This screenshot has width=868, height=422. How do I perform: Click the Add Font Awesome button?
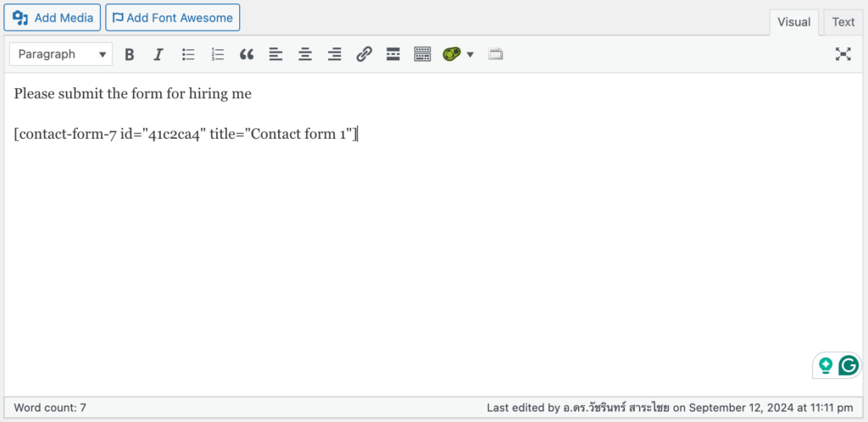pos(172,18)
